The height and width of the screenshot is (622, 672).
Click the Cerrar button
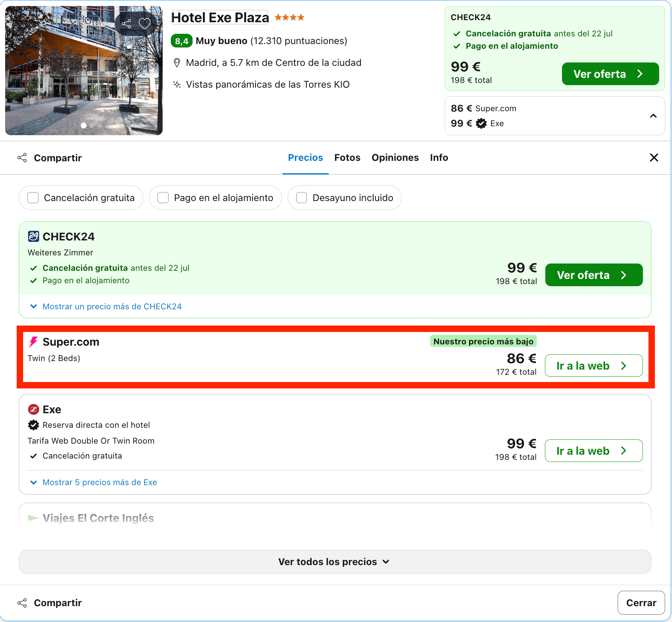point(641,603)
